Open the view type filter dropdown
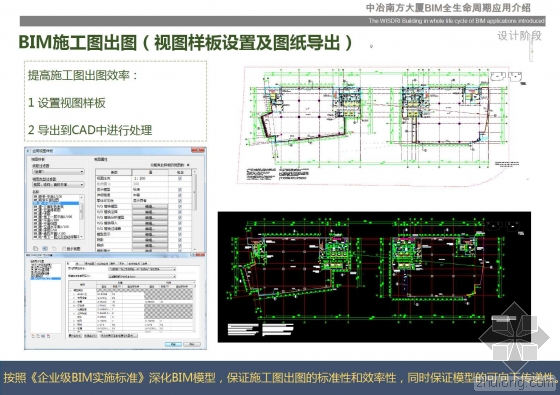 click(59, 185)
